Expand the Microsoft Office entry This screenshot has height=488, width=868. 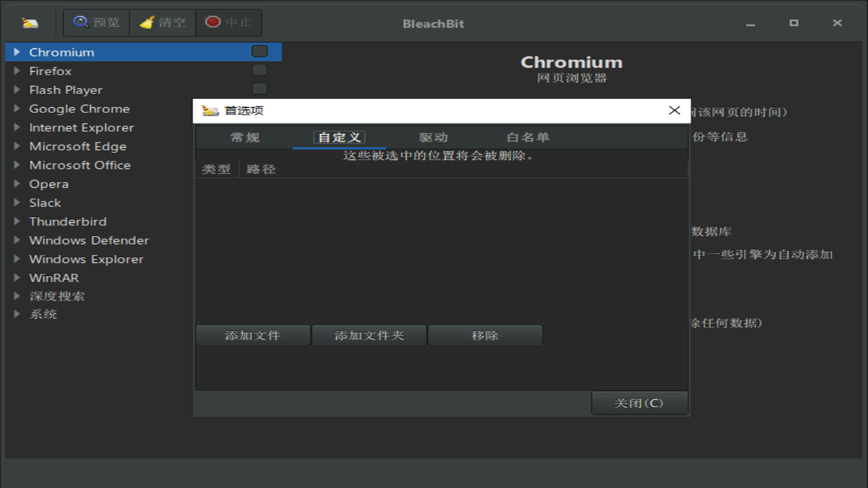coord(17,165)
